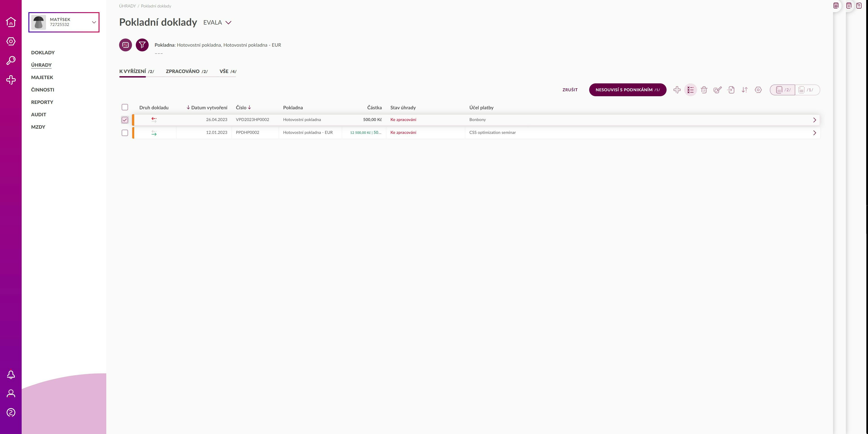Click the import document arrow icon

click(731, 90)
